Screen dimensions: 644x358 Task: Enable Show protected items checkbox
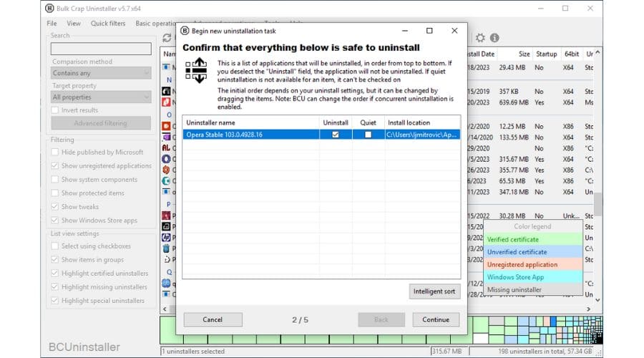coord(55,193)
